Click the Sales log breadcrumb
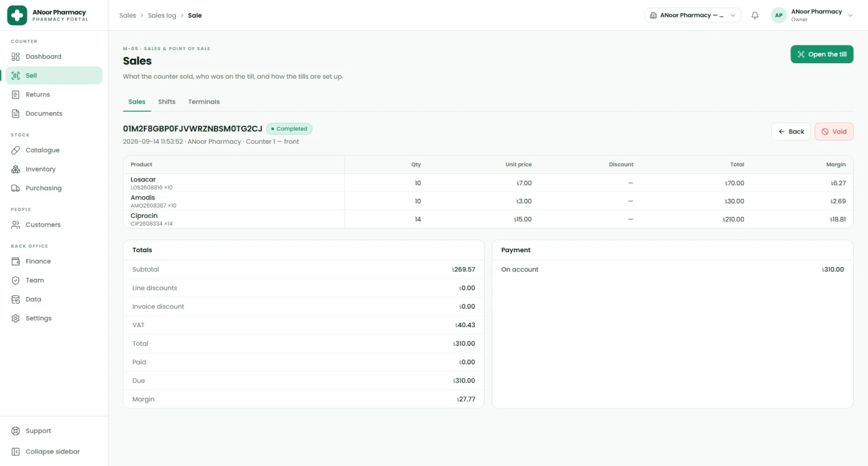Viewport: 868px width, 466px height. (162, 15)
